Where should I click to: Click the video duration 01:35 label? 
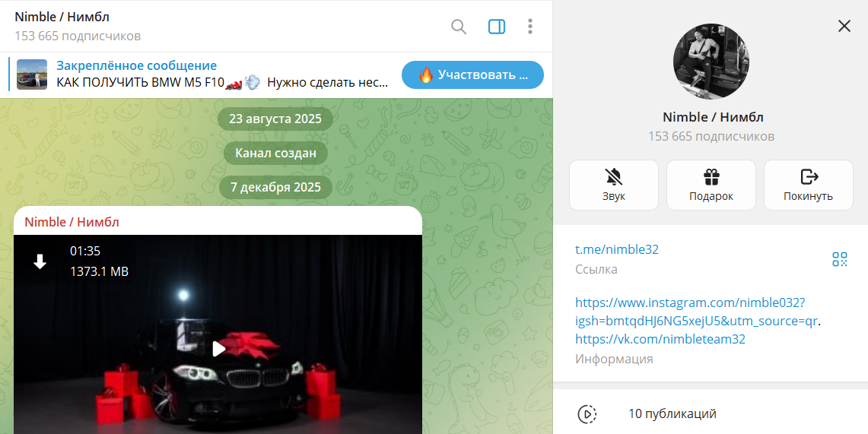pyautogui.click(x=85, y=251)
